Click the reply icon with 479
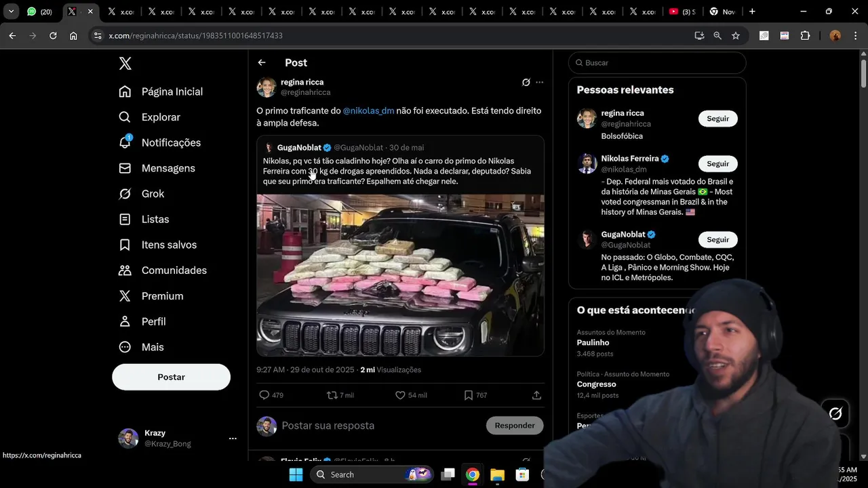 tap(271, 395)
